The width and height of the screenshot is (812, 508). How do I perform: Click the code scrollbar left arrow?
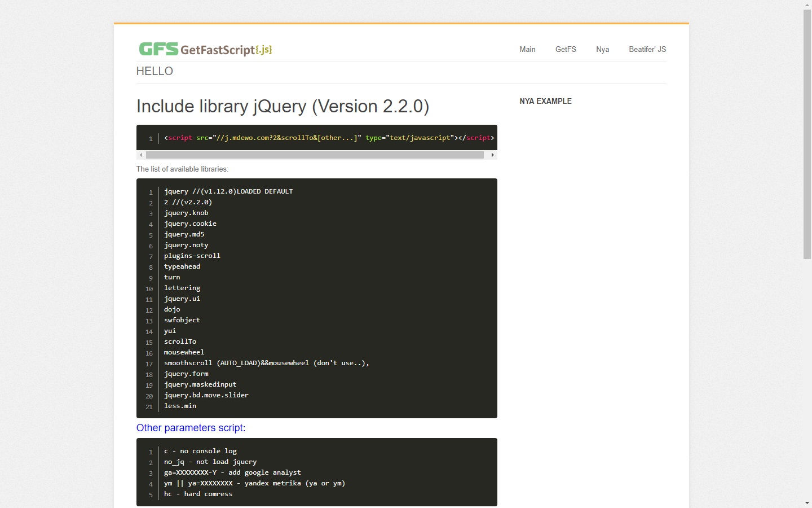[141, 155]
